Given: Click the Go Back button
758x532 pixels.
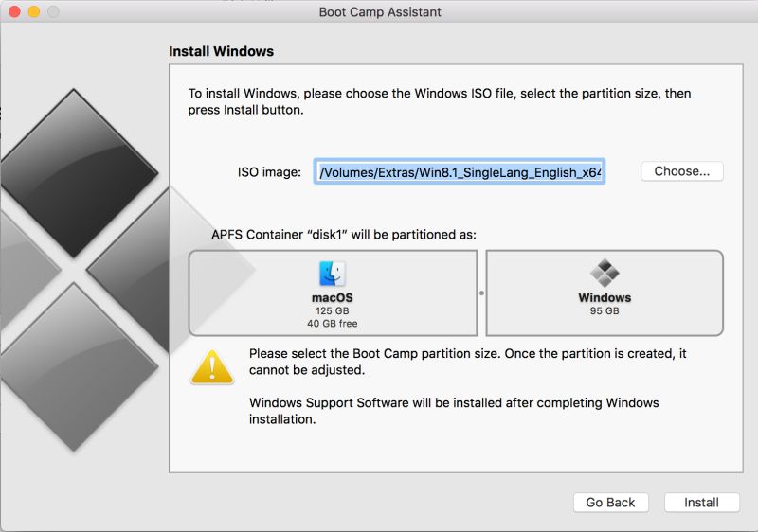Looking at the screenshot, I should point(610,503).
